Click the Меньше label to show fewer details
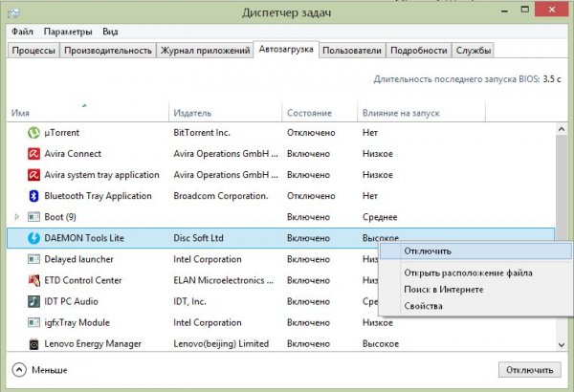 (50, 370)
